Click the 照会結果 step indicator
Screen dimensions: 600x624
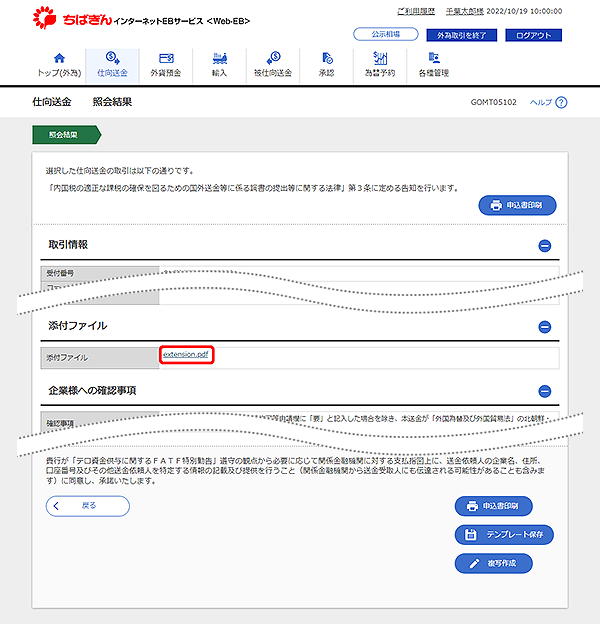click(66, 135)
